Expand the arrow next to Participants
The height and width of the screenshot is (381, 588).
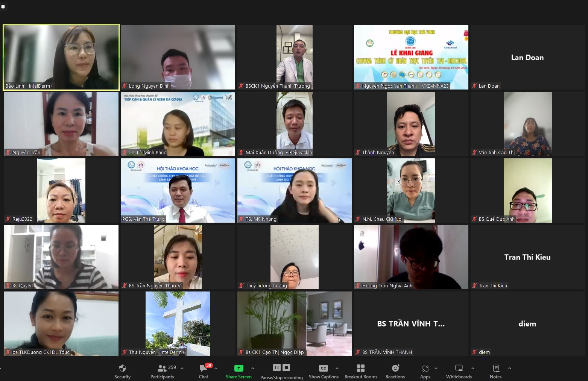[x=182, y=368]
